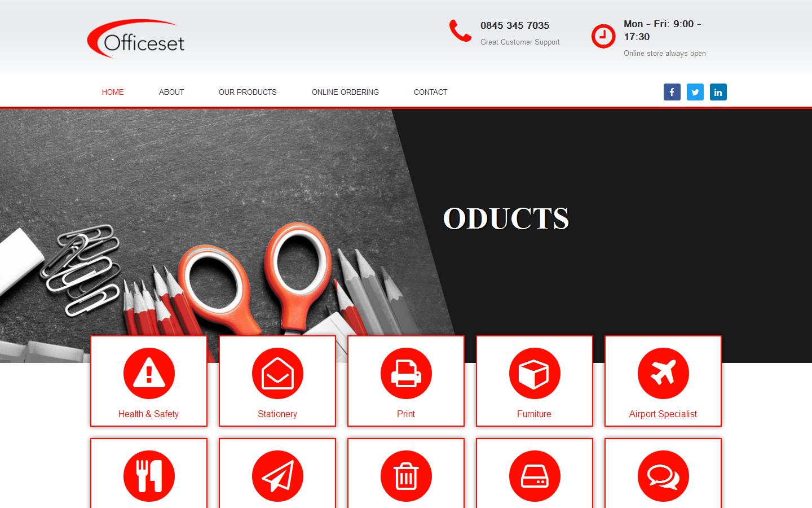Screen dimensions: 812x508
Task: Click the paper plane icon
Action: pyautogui.click(x=277, y=476)
